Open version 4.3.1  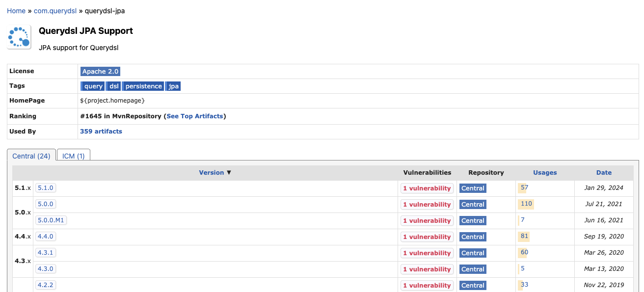coord(46,253)
